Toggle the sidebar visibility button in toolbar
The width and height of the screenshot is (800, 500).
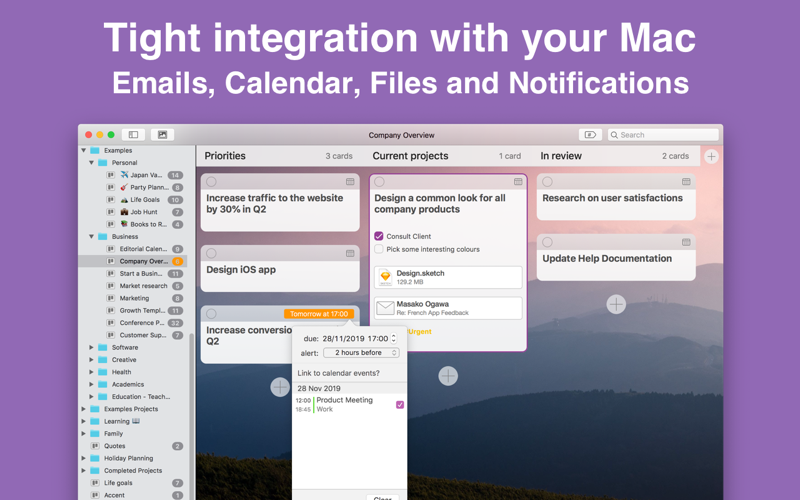133,135
